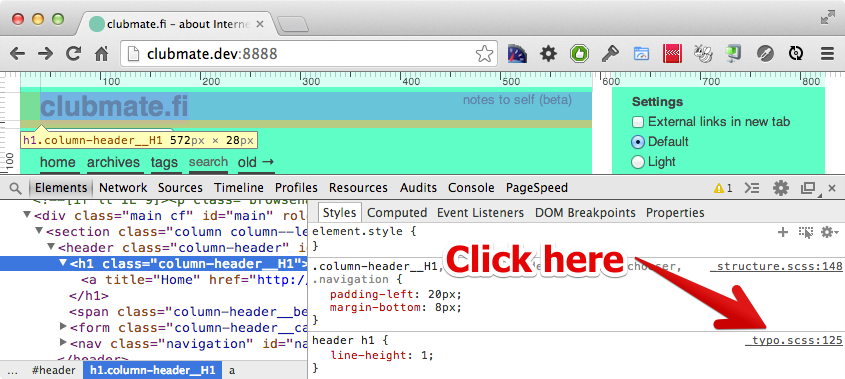This screenshot has width=845, height=379.
Task: Switch to the Computed tab
Action: 397,213
